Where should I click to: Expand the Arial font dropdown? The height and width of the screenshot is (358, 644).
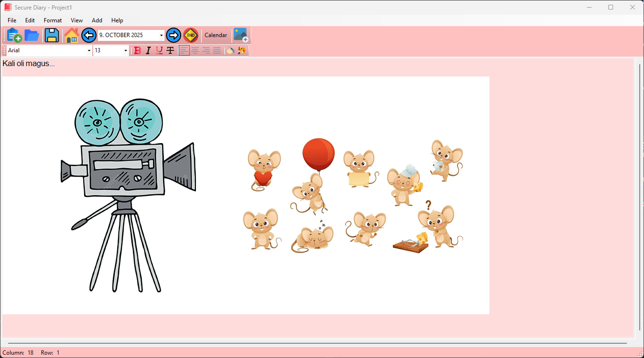89,50
